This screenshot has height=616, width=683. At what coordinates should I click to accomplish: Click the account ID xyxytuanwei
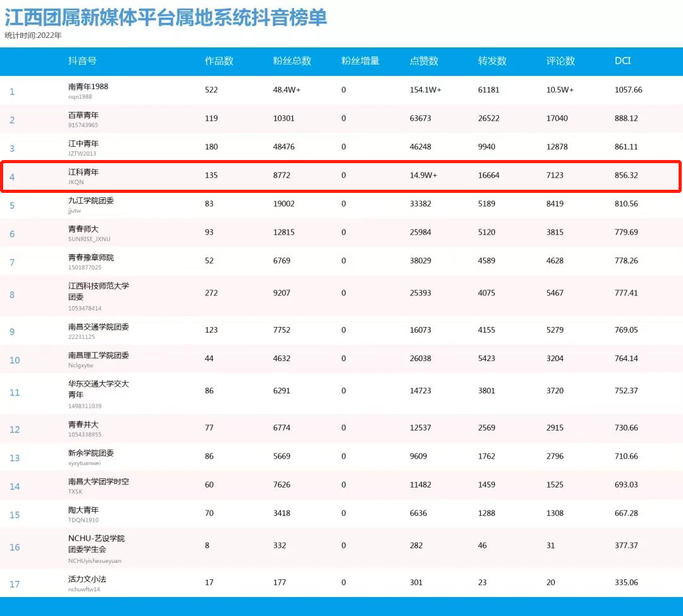84,463
